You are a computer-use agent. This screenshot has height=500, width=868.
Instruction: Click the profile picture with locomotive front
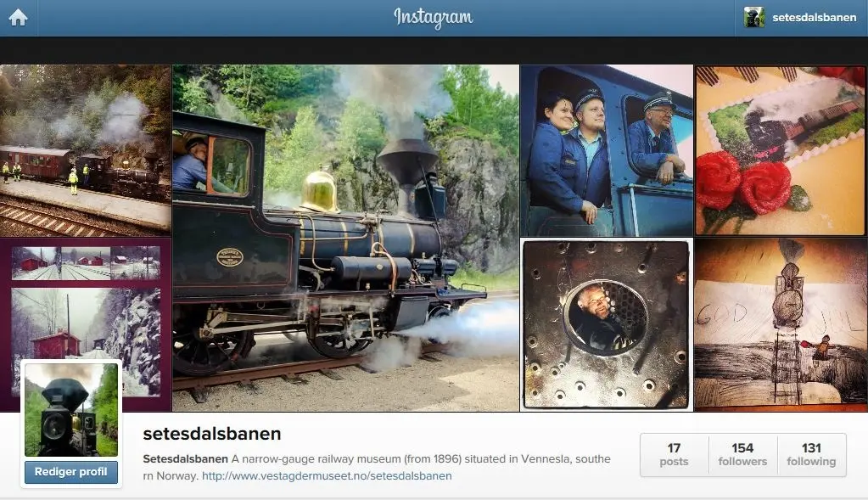(x=71, y=410)
